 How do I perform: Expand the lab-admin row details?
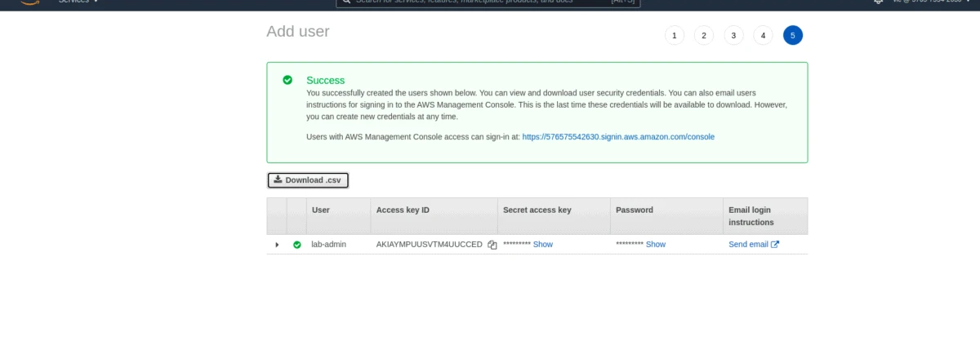click(x=277, y=245)
